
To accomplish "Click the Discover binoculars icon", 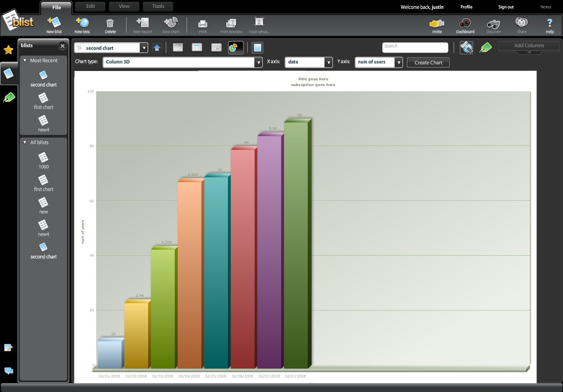I will click(x=493, y=24).
